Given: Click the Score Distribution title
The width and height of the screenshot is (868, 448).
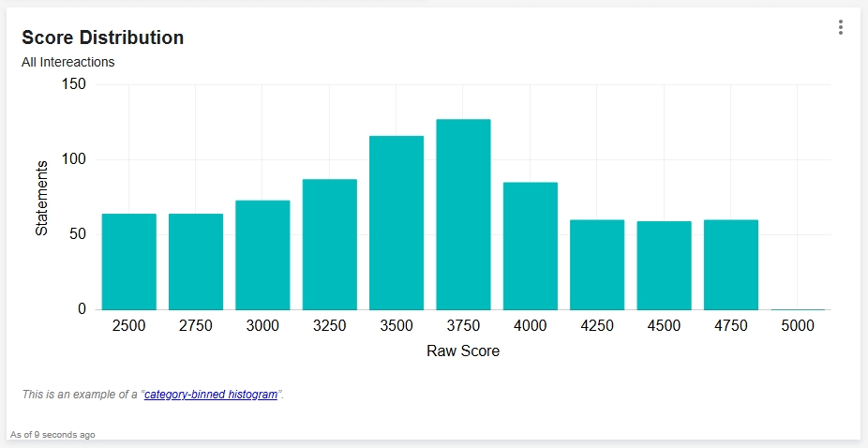Looking at the screenshot, I should [102, 37].
